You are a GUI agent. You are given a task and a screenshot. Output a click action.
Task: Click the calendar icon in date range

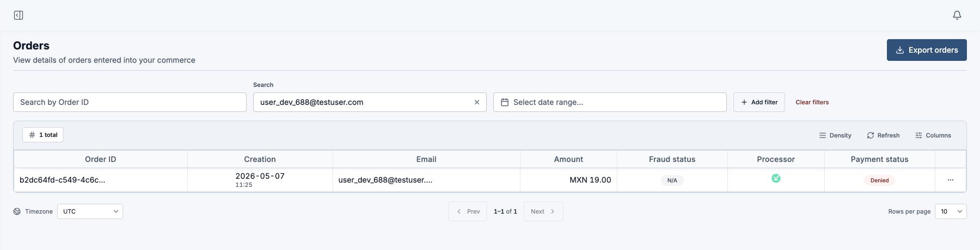pyautogui.click(x=505, y=102)
